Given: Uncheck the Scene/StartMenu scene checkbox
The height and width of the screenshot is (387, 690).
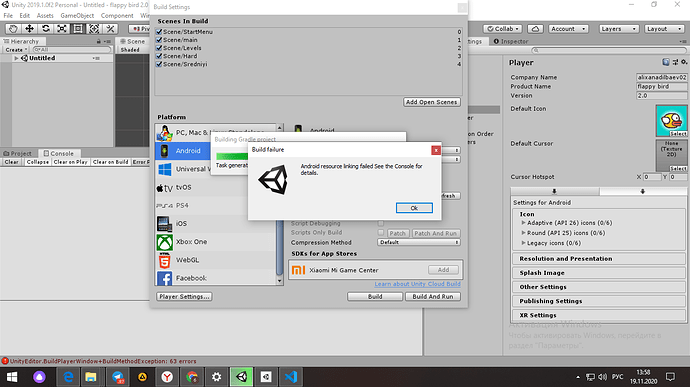Looking at the screenshot, I should pyautogui.click(x=159, y=32).
